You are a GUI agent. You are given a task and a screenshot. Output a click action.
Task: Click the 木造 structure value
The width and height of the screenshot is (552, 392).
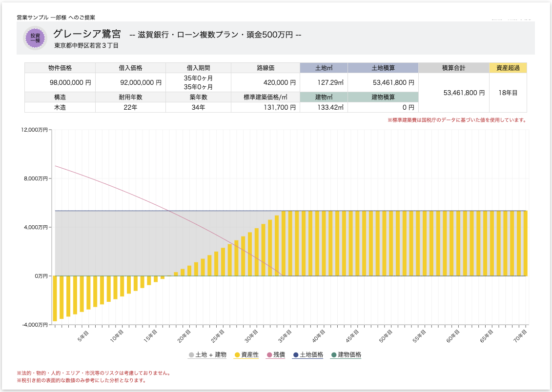[x=60, y=107]
